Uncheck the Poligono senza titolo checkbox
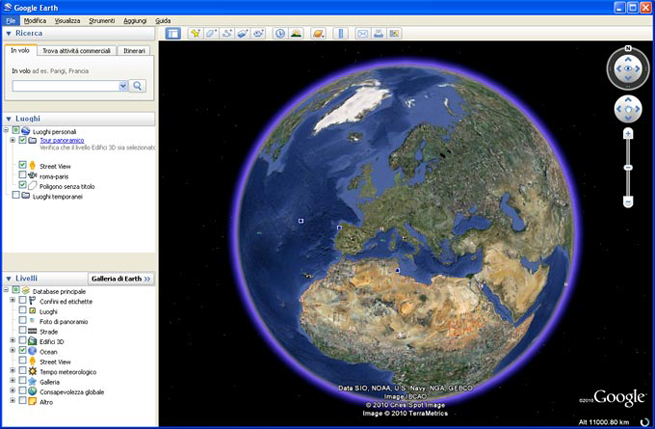Image resolution: width=655 pixels, height=429 pixels. click(x=23, y=185)
